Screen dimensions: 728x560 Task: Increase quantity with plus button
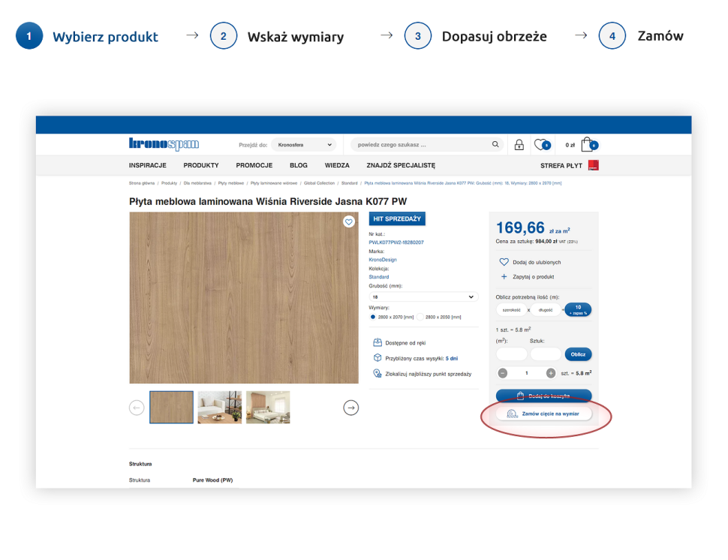pyautogui.click(x=551, y=373)
